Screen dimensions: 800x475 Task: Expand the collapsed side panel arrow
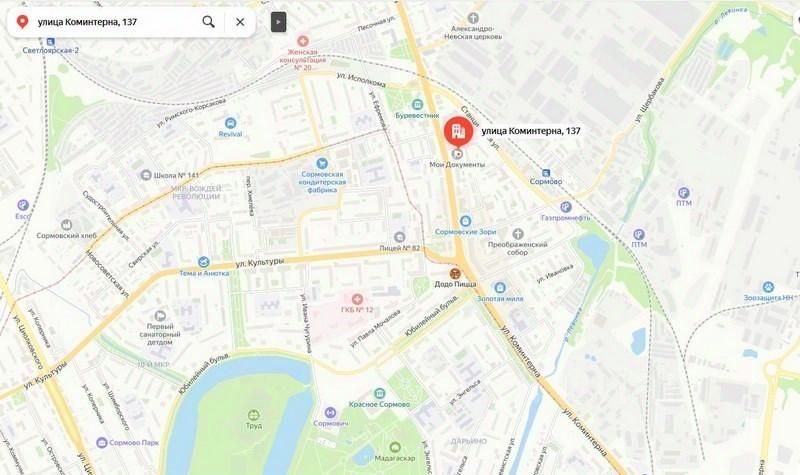point(278,22)
